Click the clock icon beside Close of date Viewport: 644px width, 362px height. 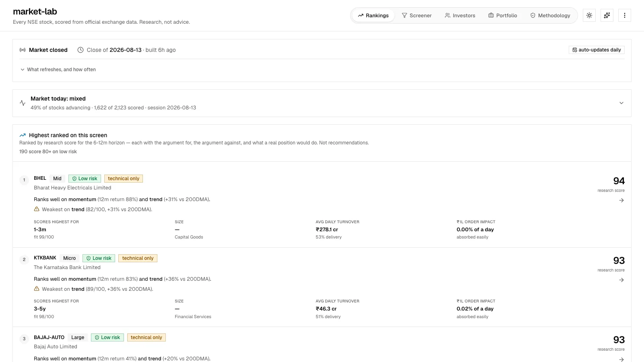tap(80, 50)
